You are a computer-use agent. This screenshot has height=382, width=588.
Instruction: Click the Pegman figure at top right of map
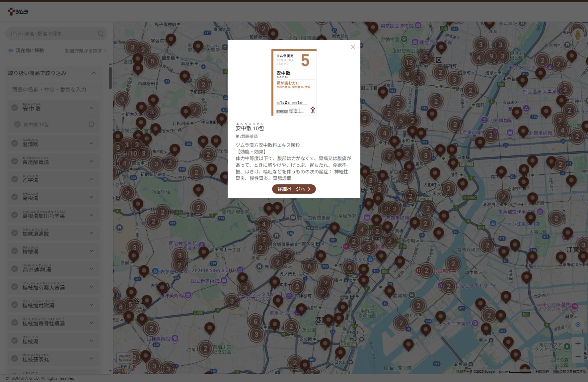tap(577, 34)
